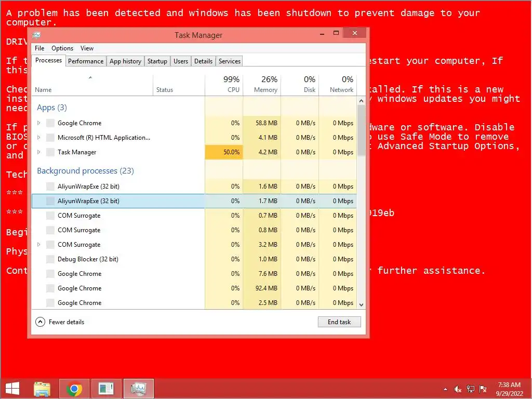Switch to Google Chrome in the taskbar
The image size is (532, 399).
coord(74,389)
